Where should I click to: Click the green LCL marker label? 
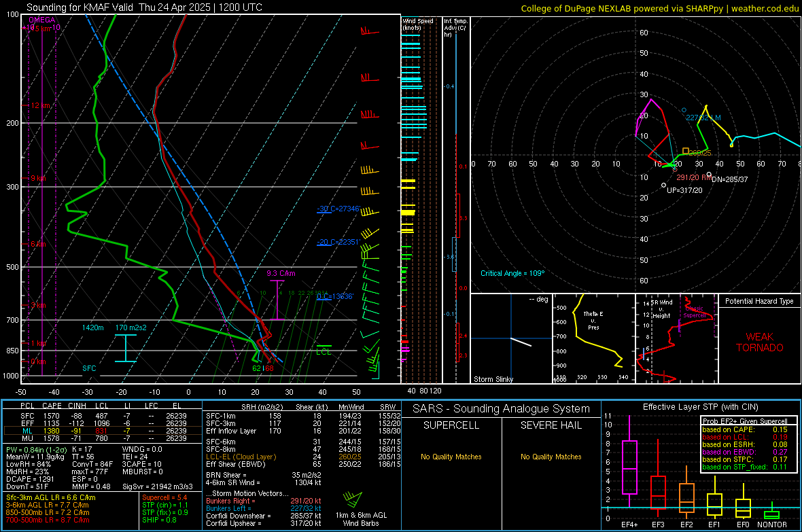pyautogui.click(x=324, y=352)
